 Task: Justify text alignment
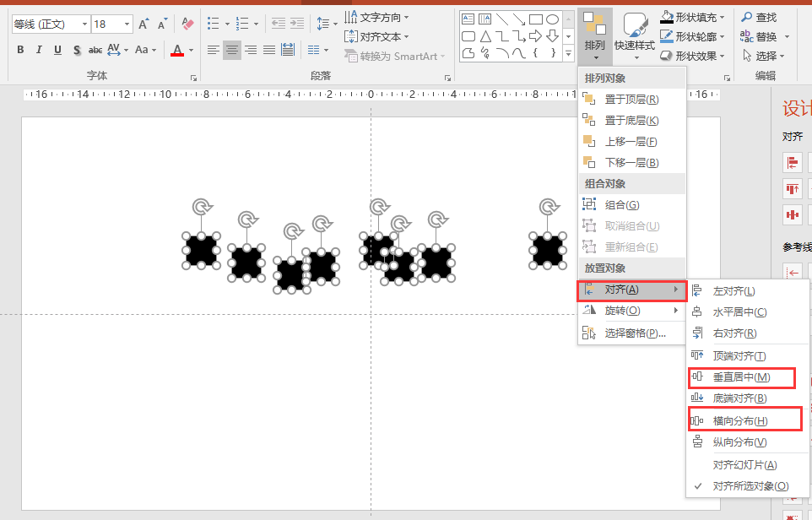(269, 50)
